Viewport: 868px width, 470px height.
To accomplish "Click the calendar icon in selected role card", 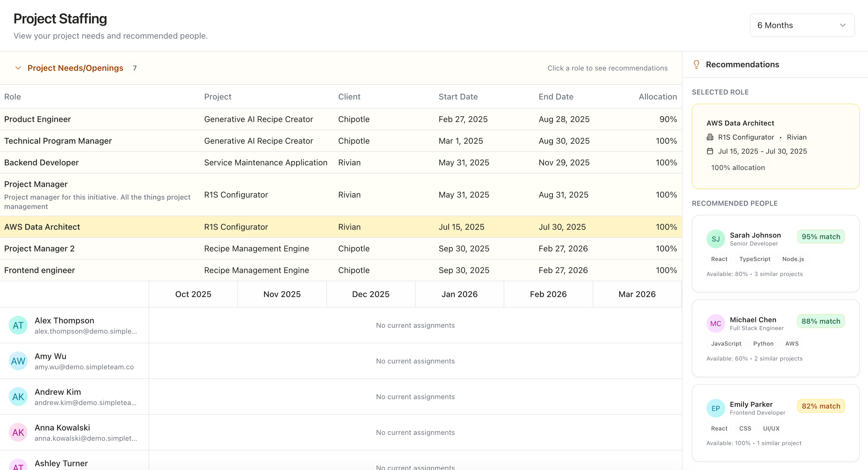I will point(710,151).
